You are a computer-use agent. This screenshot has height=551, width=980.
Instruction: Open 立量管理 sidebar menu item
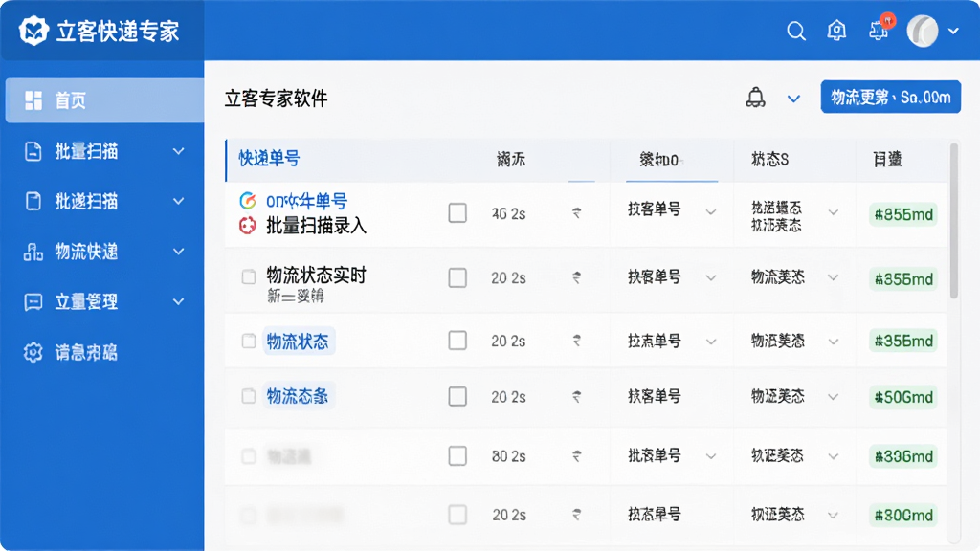[104, 301]
